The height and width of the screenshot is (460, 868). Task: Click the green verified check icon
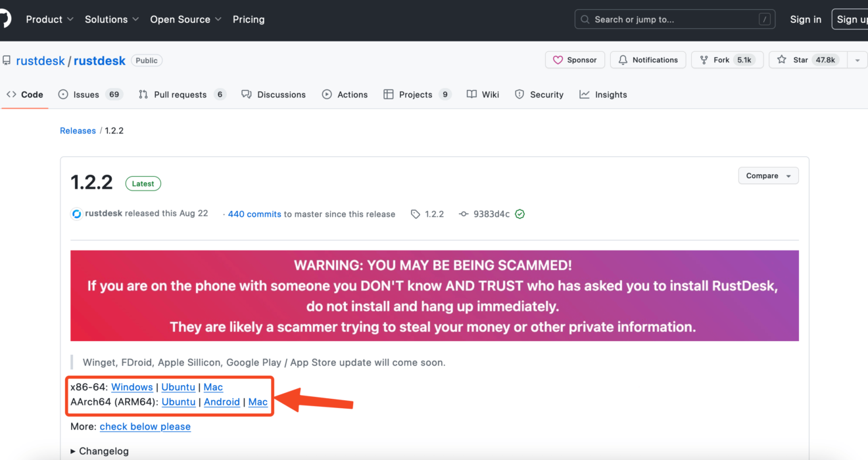[520, 214]
